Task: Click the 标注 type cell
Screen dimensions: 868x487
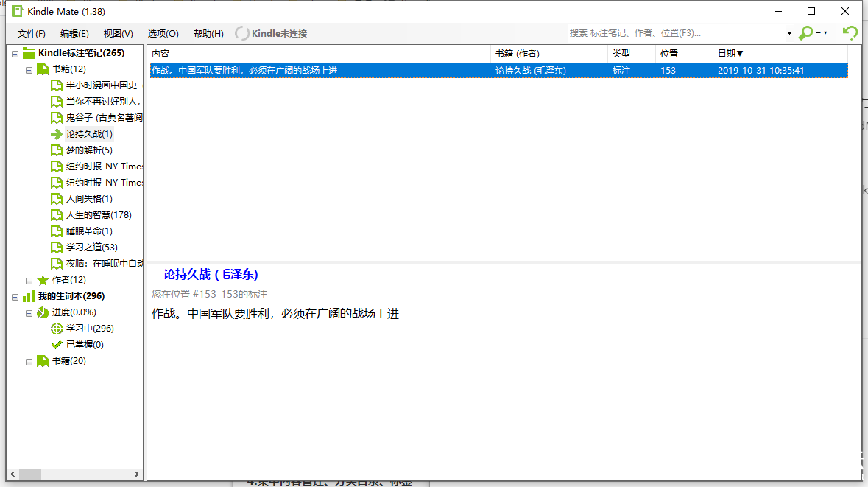Action: 621,71
